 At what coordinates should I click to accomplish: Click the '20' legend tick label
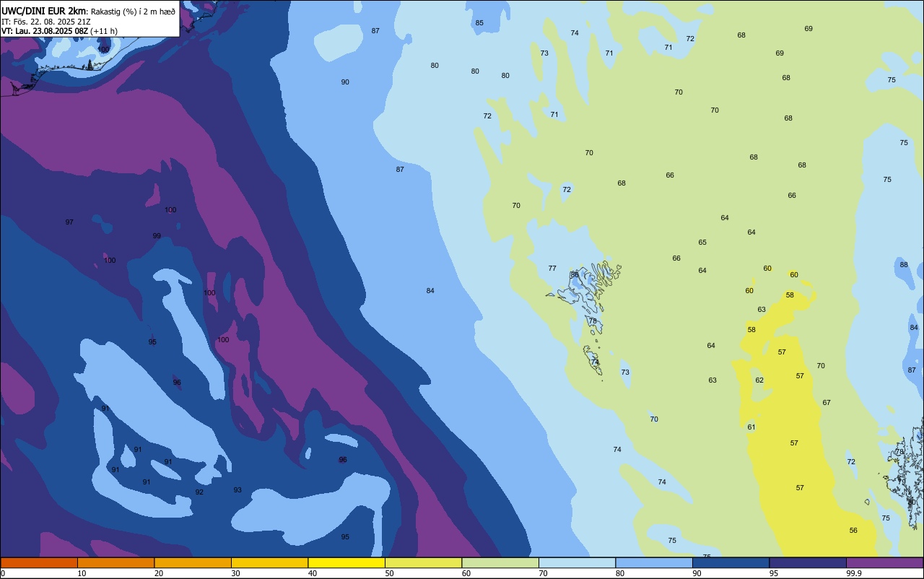[x=159, y=573]
